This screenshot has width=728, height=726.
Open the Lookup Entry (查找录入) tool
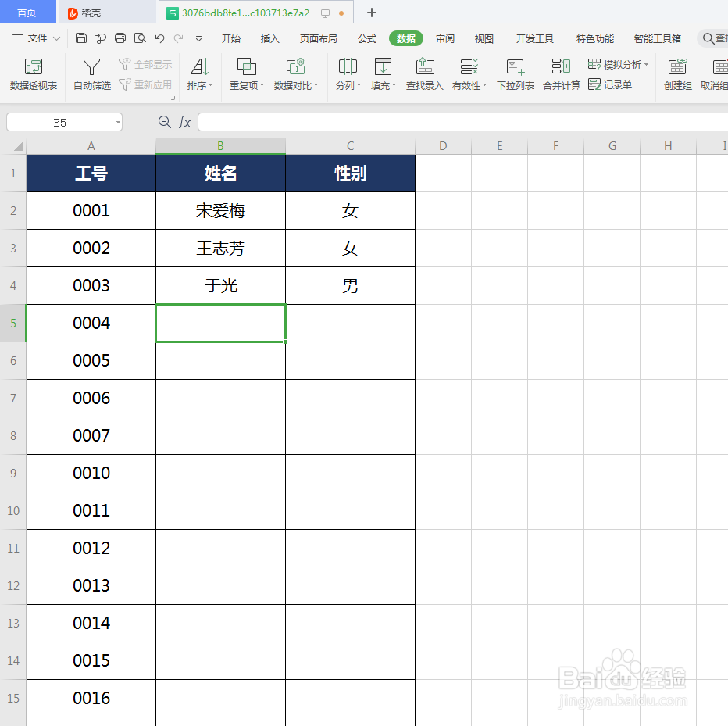pyautogui.click(x=424, y=74)
